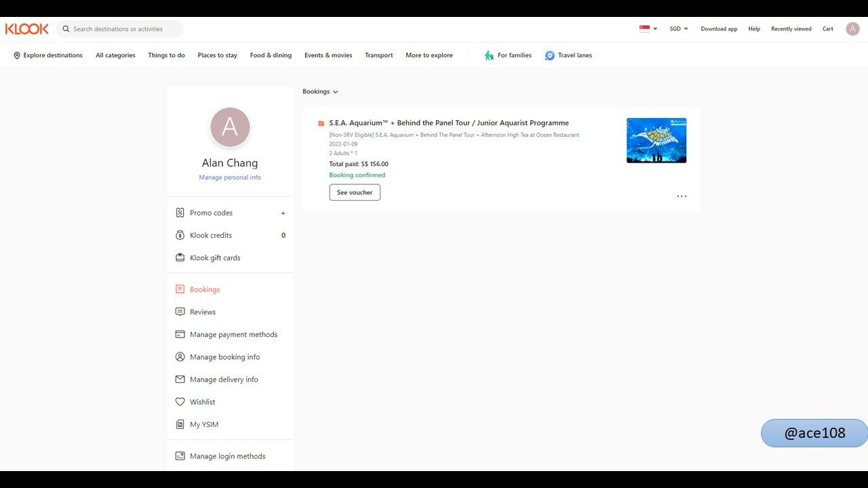
Task: Click the Klook credits count 0
Action: coord(283,235)
